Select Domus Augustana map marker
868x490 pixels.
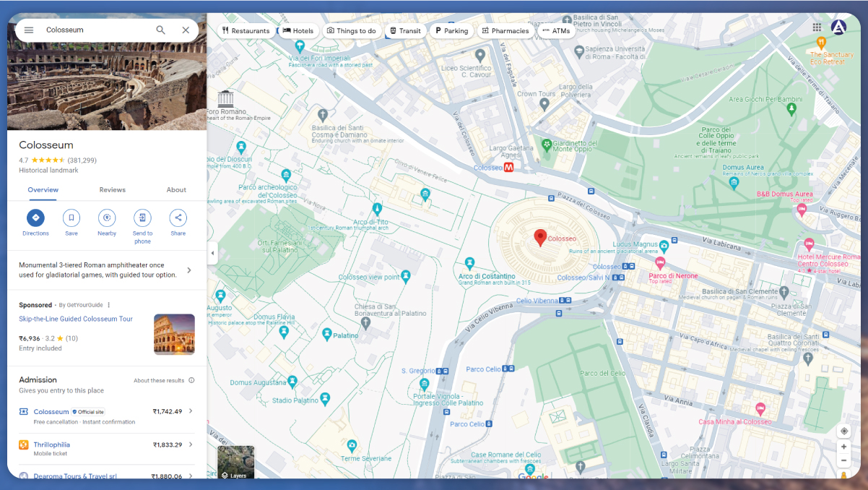[x=292, y=380]
